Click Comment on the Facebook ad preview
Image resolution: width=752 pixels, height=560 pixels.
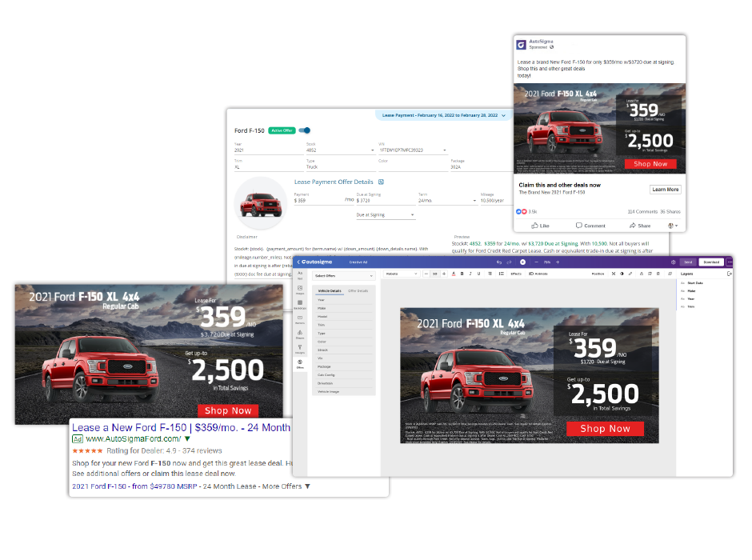tap(590, 226)
